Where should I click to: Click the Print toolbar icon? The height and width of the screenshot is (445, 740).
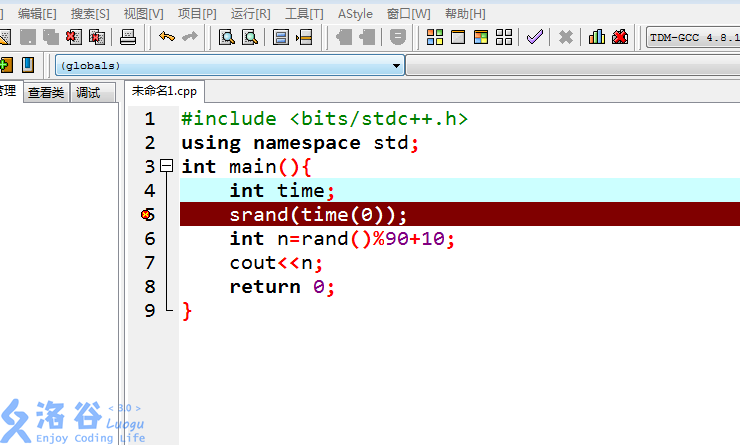(x=128, y=38)
